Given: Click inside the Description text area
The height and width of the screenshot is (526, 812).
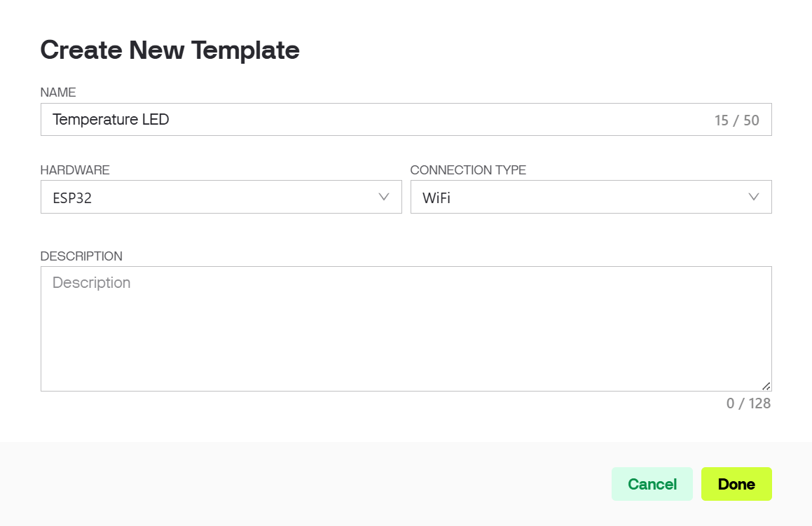Looking at the screenshot, I should point(406,336).
